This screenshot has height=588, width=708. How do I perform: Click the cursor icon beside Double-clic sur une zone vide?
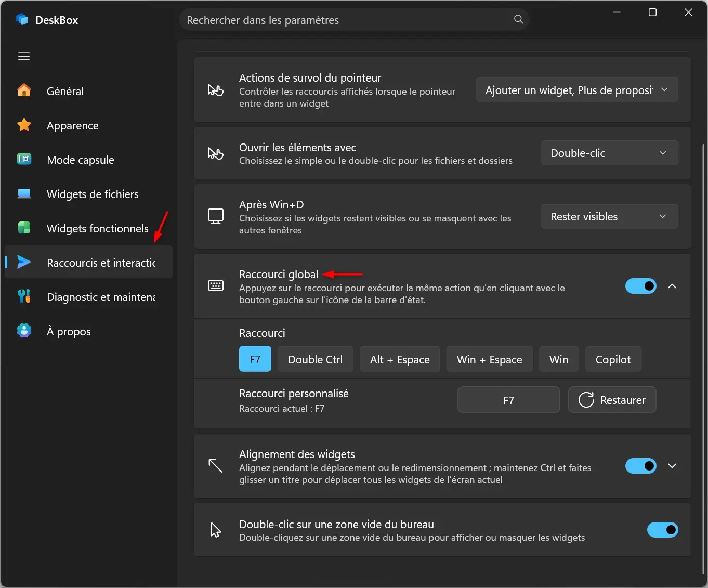tap(215, 530)
